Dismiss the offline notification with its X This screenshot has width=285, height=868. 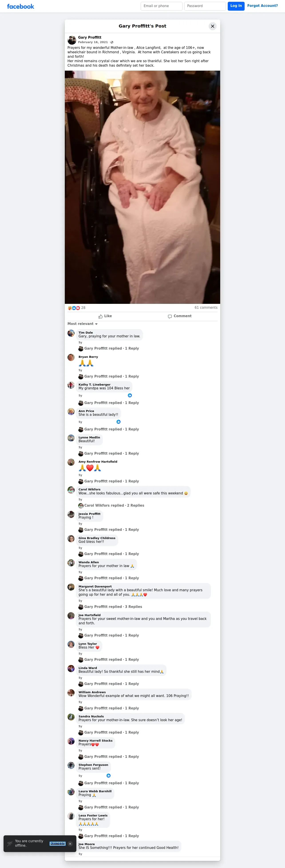70,844
